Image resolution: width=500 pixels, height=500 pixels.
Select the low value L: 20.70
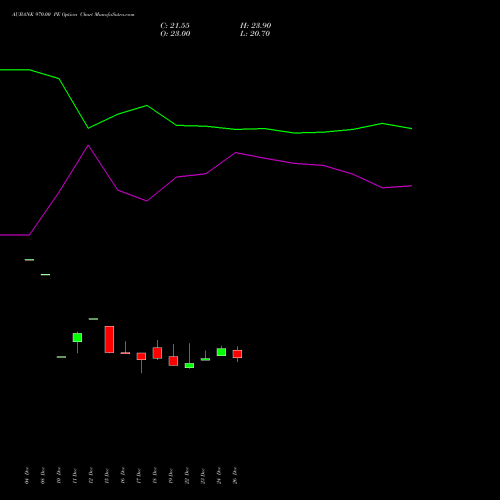255,34
